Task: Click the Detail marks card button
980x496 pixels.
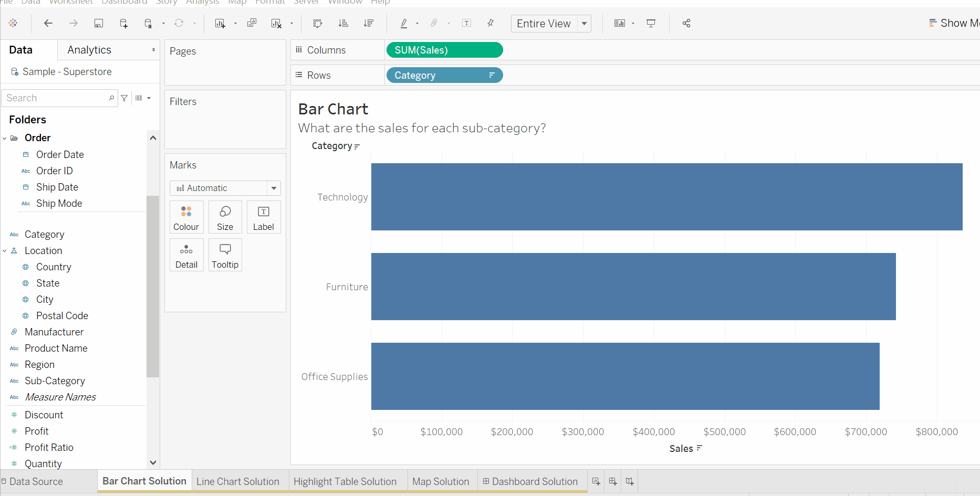Action: point(186,255)
